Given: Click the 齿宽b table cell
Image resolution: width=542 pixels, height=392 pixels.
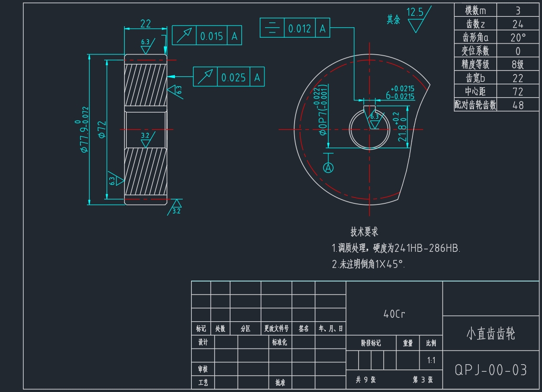Looking at the screenshot, I should tap(475, 77).
